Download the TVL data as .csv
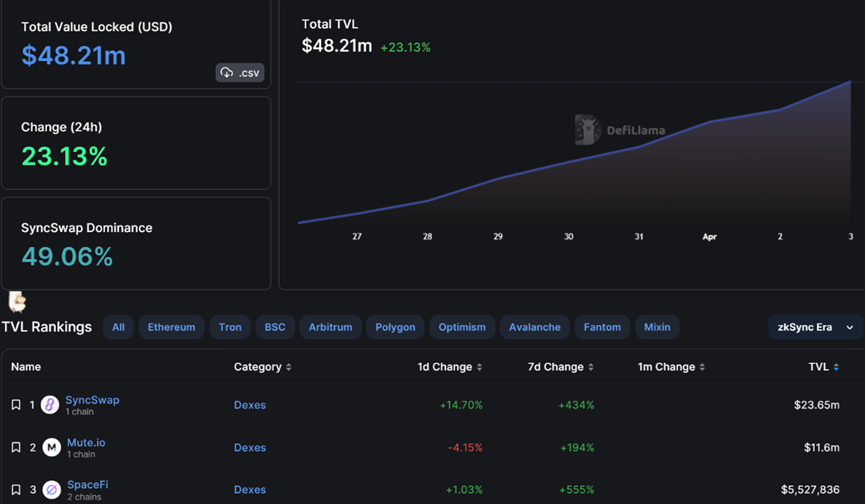 [x=239, y=73]
